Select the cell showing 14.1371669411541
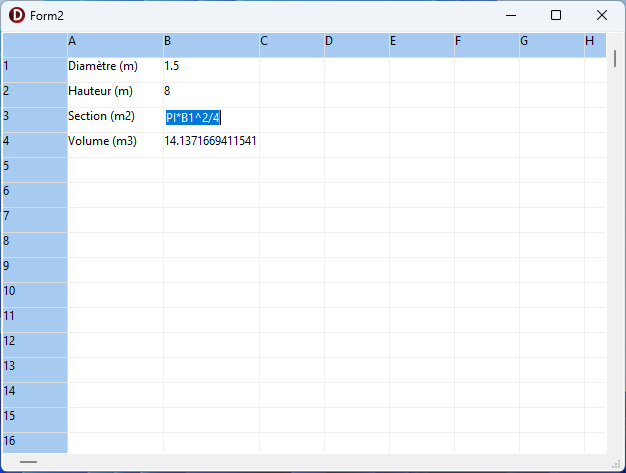 210,141
